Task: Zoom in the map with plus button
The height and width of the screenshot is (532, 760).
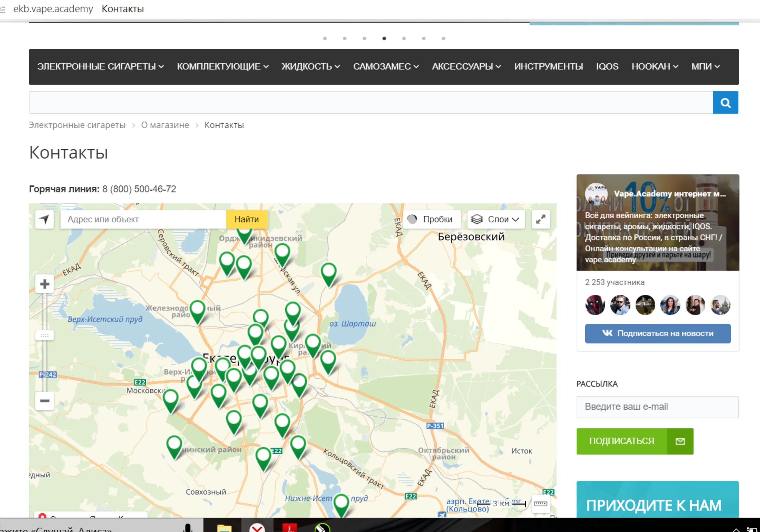Action: coord(45,284)
